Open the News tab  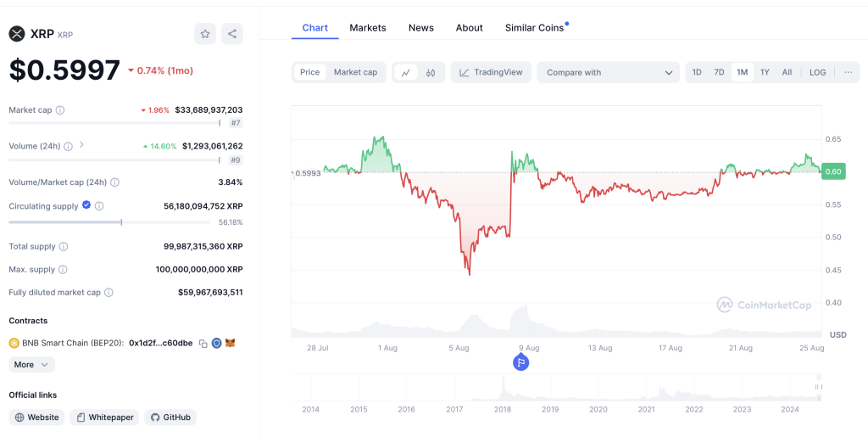(421, 28)
